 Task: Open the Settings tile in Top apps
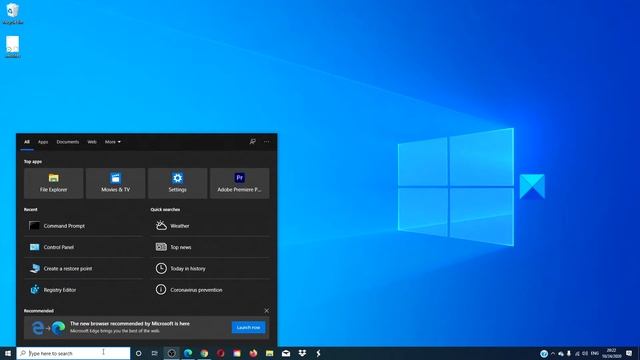coord(178,183)
